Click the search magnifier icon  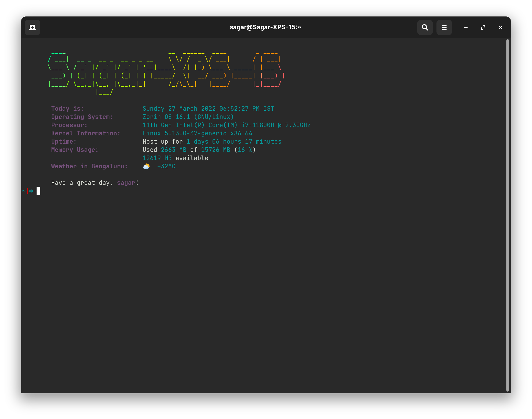[425, 27]
